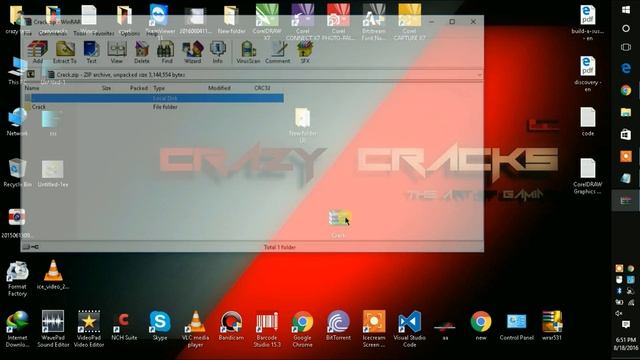Select the highlighted parent directory row
The width and height of the screenshot is (640, 360).
click(153, 98)
